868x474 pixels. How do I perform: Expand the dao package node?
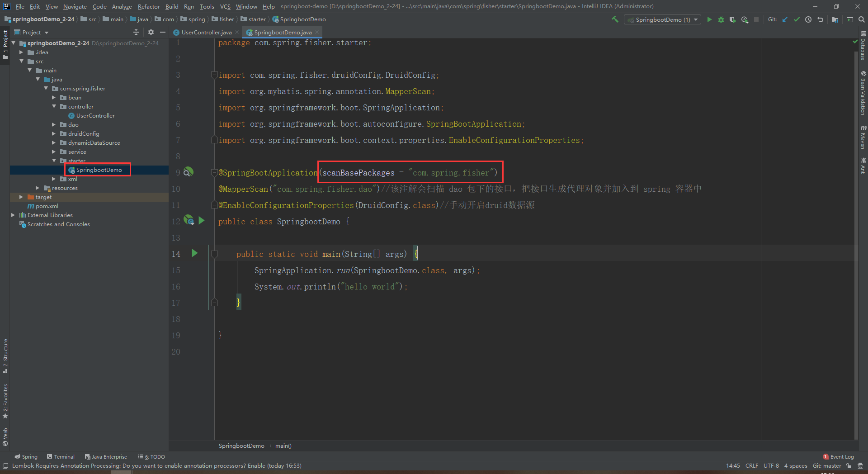click(x=54, y=124)
